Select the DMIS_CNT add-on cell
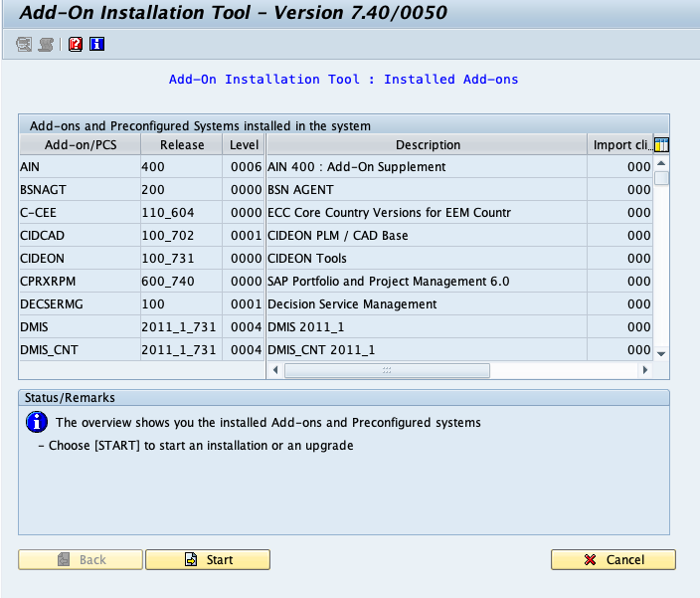This screenshot has width=700, height=598. pyautogui.click(x=81, y=349)
